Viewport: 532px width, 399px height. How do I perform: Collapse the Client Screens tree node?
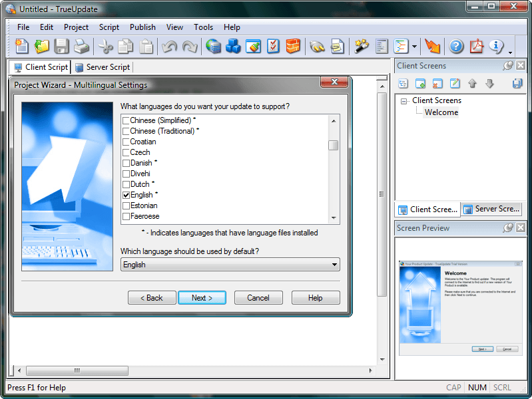click(403, 101)
